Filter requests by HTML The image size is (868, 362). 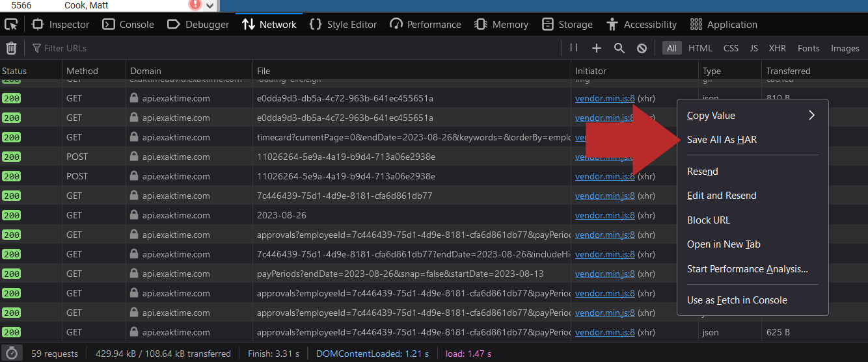[700, 48]
